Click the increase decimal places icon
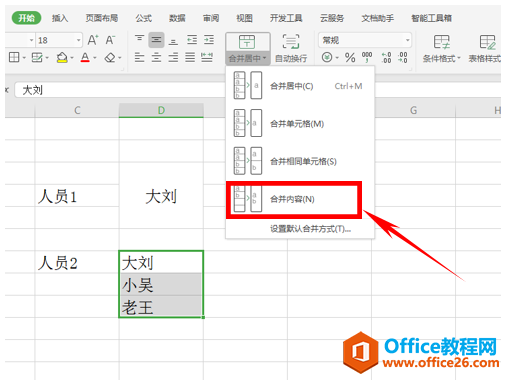Screen dimensions: 506x380 pos(386,57)
